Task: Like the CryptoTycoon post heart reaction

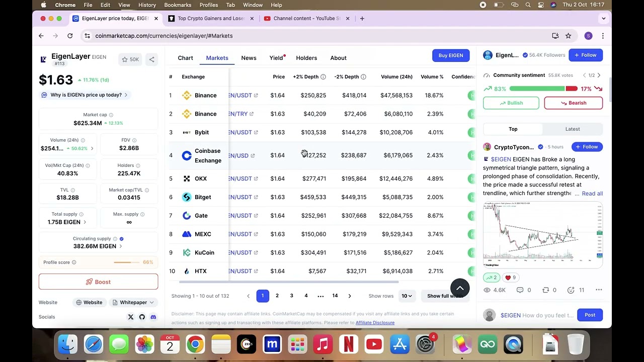Action: 510,278
